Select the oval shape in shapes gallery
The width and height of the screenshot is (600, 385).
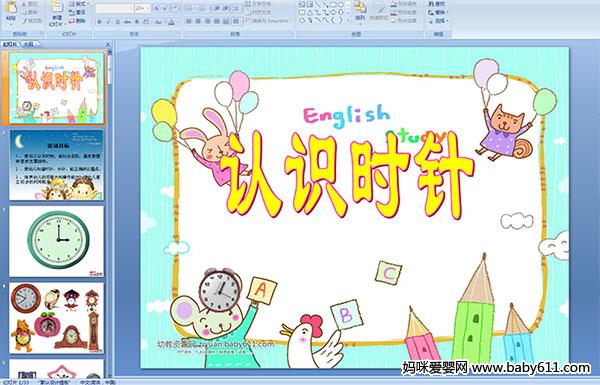click(341, 5)
